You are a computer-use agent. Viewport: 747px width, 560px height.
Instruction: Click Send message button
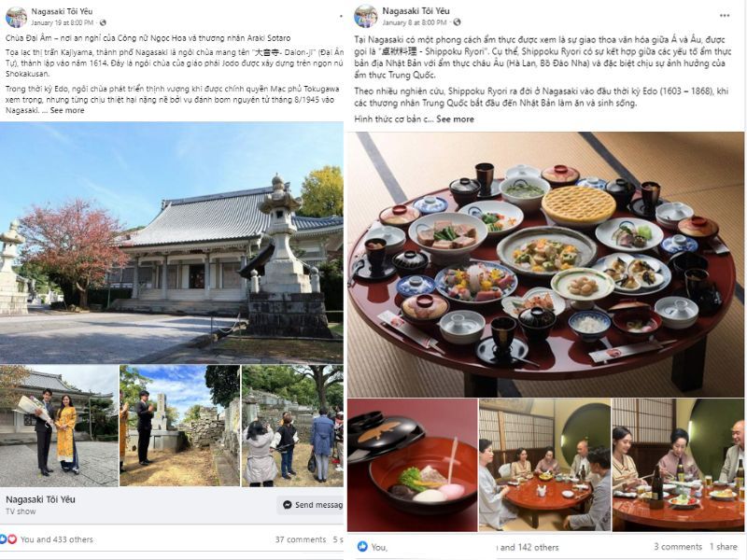[311, 505]
